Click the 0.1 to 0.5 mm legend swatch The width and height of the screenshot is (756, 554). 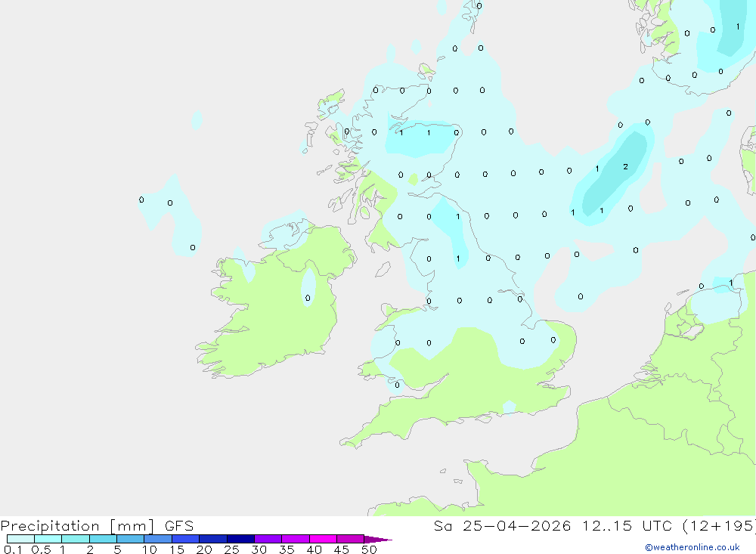click(x=20, y=539)
